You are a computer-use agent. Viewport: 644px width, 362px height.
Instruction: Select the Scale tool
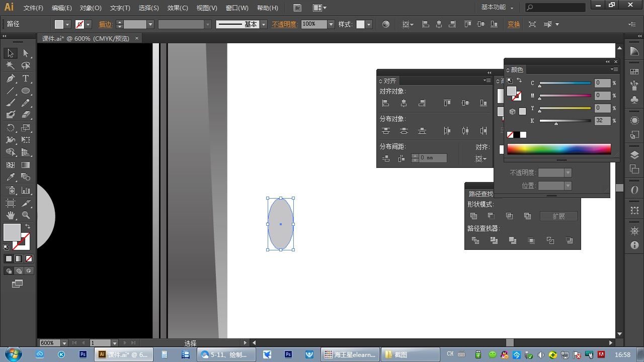[26, 128]
